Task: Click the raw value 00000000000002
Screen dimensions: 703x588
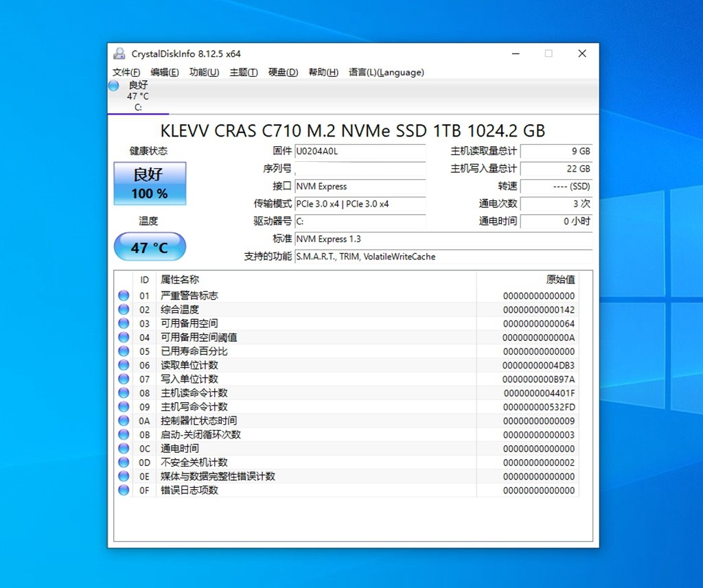Action: pos(538,462)
